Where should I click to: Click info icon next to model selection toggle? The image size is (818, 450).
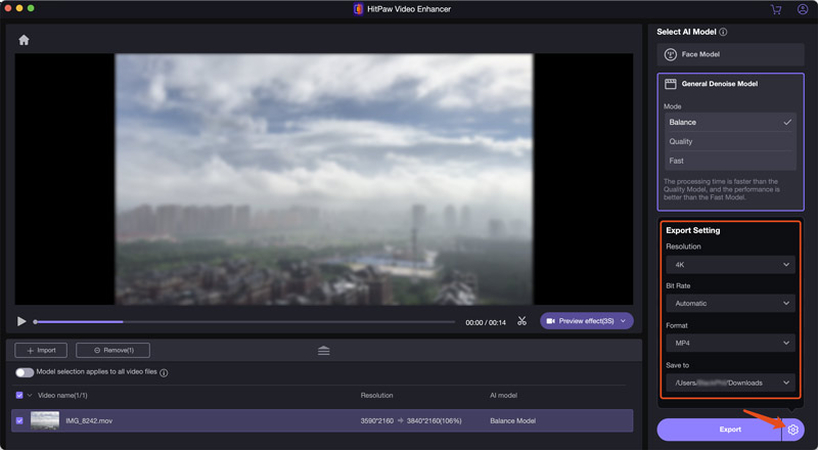pos(164,373)
